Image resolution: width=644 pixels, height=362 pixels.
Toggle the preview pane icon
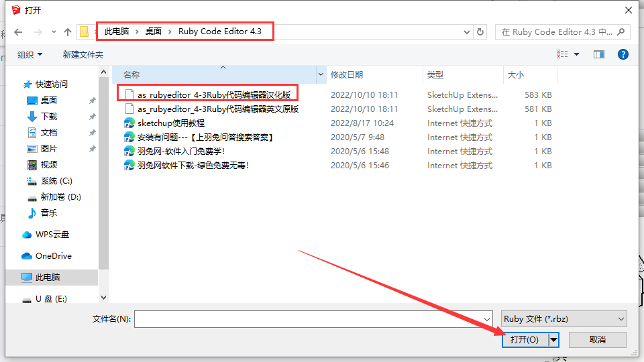pos(599,54)
